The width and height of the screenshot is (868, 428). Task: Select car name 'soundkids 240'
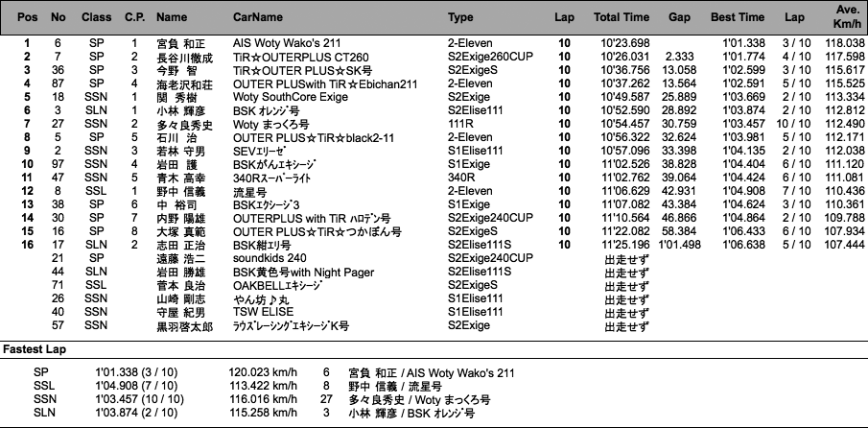pyautogui.click(x=270, y=258)
